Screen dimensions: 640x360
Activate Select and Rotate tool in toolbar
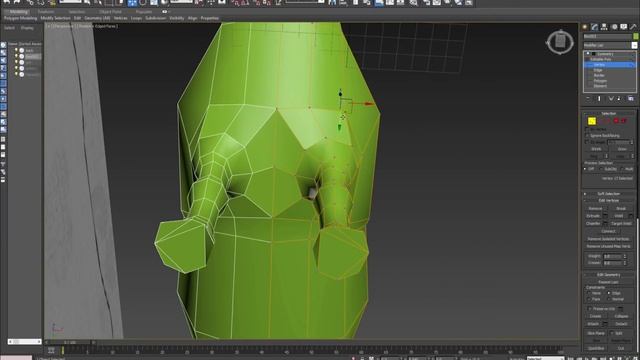pos(143,3)
